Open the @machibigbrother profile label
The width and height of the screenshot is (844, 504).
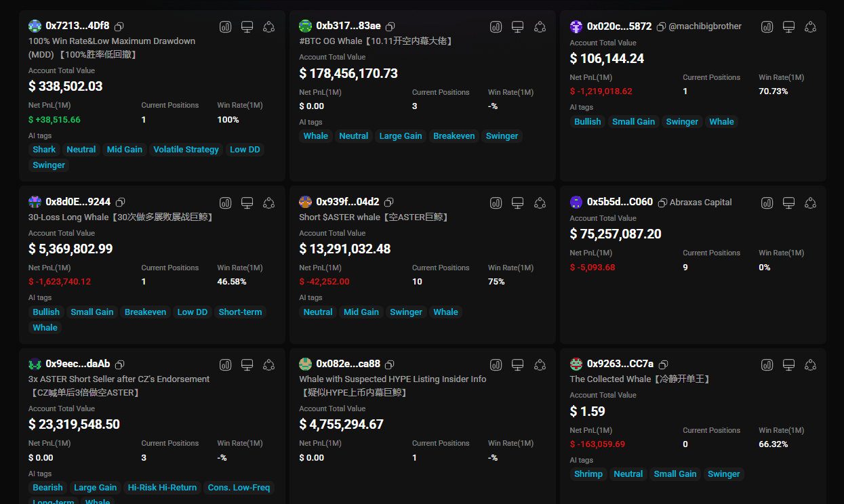(705, 26)
